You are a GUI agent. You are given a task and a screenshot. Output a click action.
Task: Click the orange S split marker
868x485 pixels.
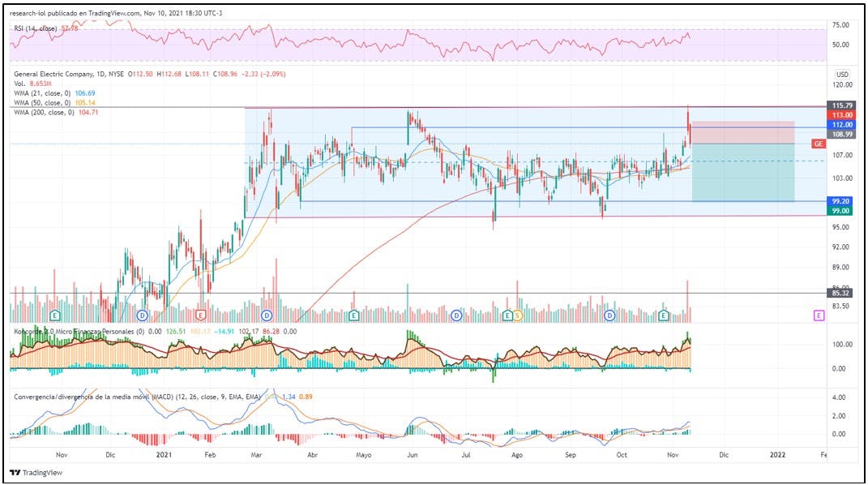517,315
